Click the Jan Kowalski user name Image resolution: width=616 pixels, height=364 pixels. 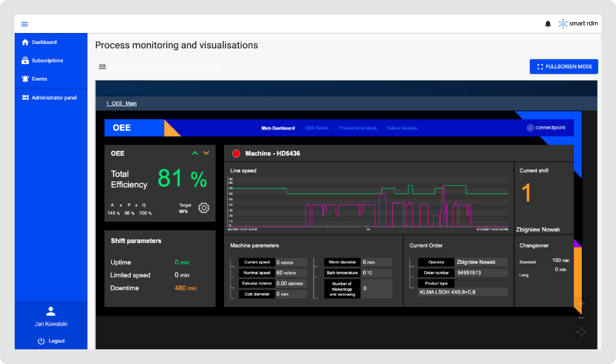point(51,324)
